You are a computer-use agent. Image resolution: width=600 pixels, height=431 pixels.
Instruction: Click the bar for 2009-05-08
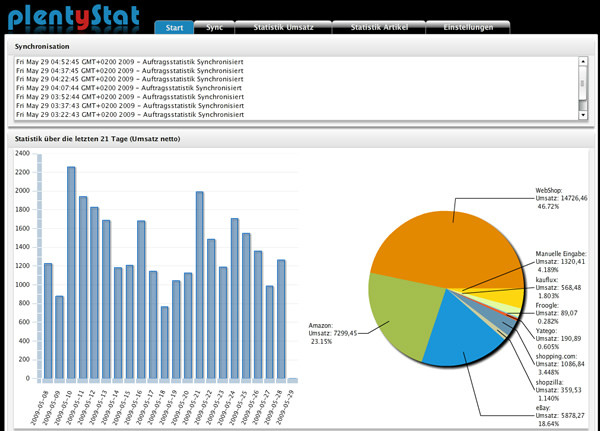(48, 321)
